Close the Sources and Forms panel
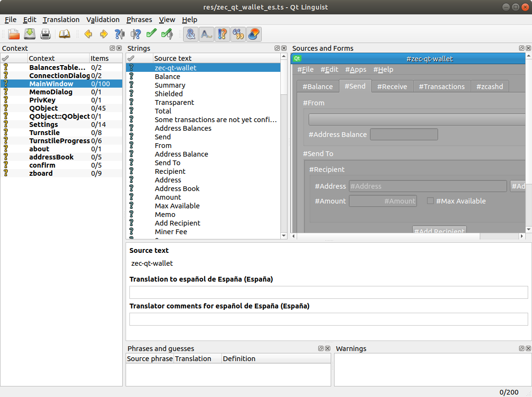 [x=528, y=48]
